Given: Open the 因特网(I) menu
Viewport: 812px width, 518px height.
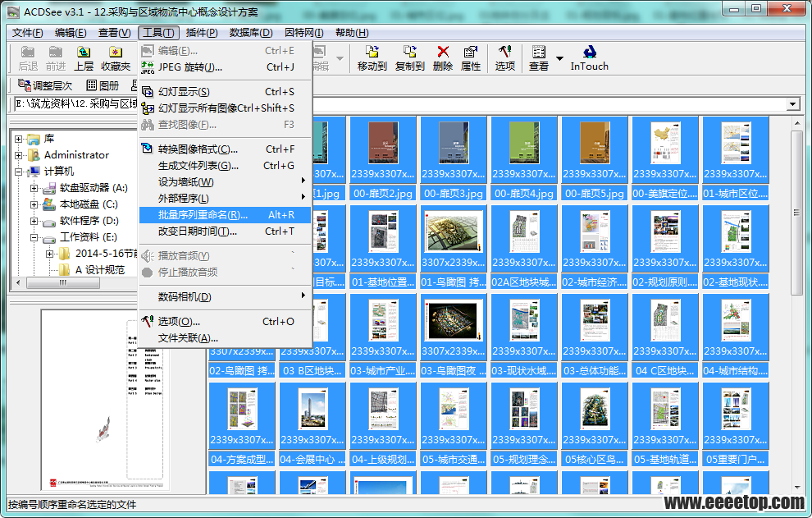Looking at the screenshot, I should [x=304, y=33].
